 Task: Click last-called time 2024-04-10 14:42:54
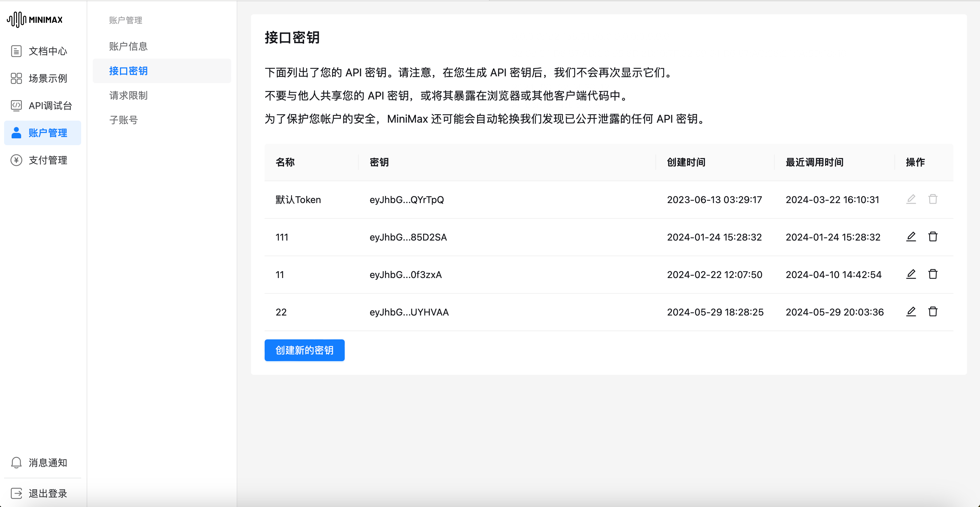click(833, 274)
